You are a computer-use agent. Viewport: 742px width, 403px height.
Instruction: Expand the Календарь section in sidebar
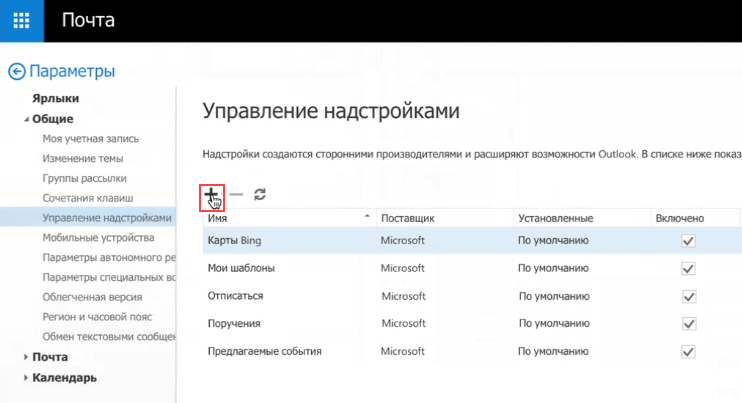pos(25,378)
